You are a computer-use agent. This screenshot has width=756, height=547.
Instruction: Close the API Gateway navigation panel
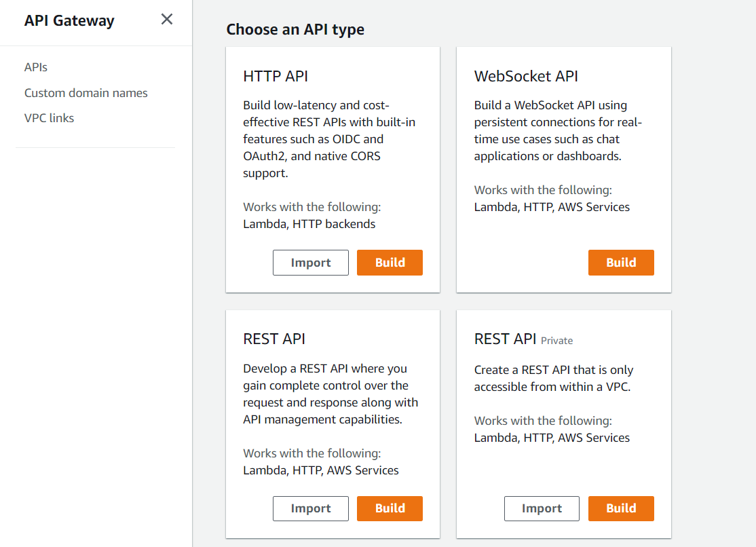click(167, 20)
